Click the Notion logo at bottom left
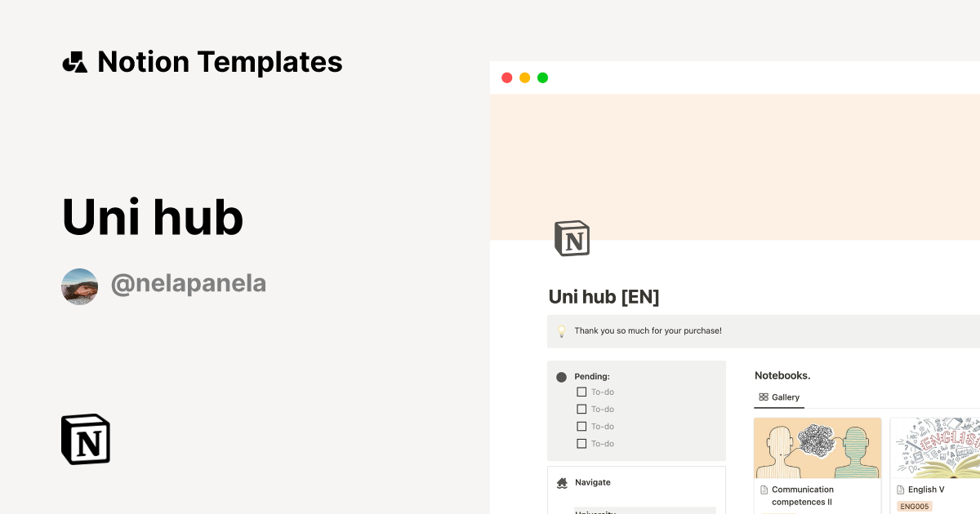 tap(85, 439)
